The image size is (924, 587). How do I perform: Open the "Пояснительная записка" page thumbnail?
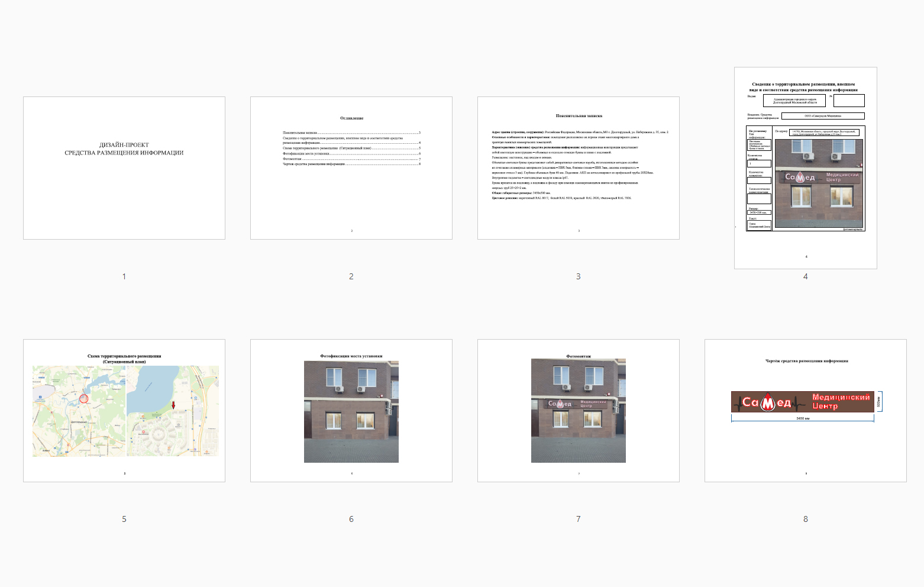579,168
